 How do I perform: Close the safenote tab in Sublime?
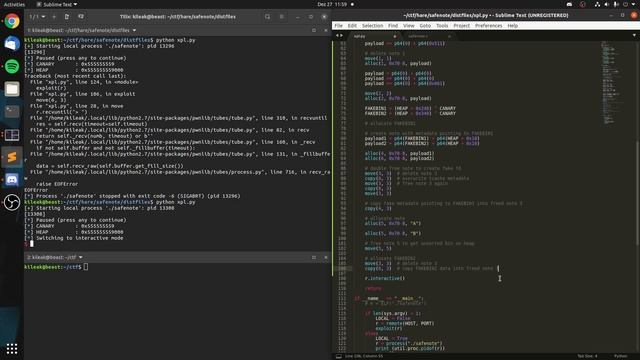449,36
